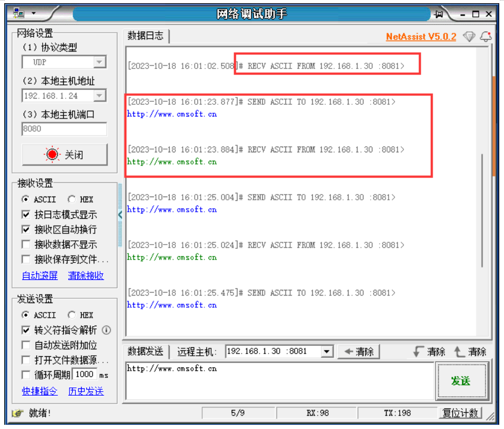Enable 接收保存到文件 checkbox
Screen dimensions: 504x429
coord(26,259)
